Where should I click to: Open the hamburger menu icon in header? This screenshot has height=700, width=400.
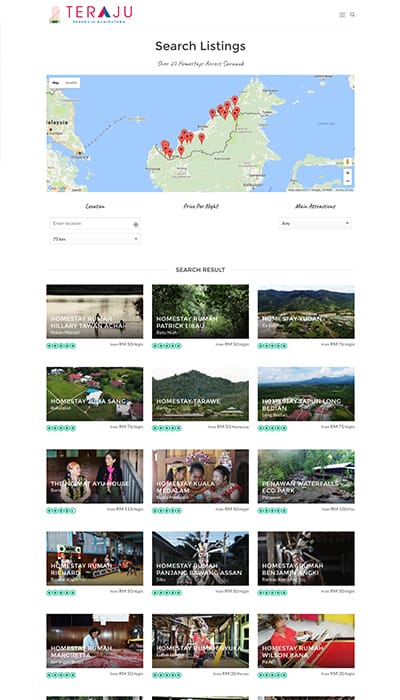342,15
